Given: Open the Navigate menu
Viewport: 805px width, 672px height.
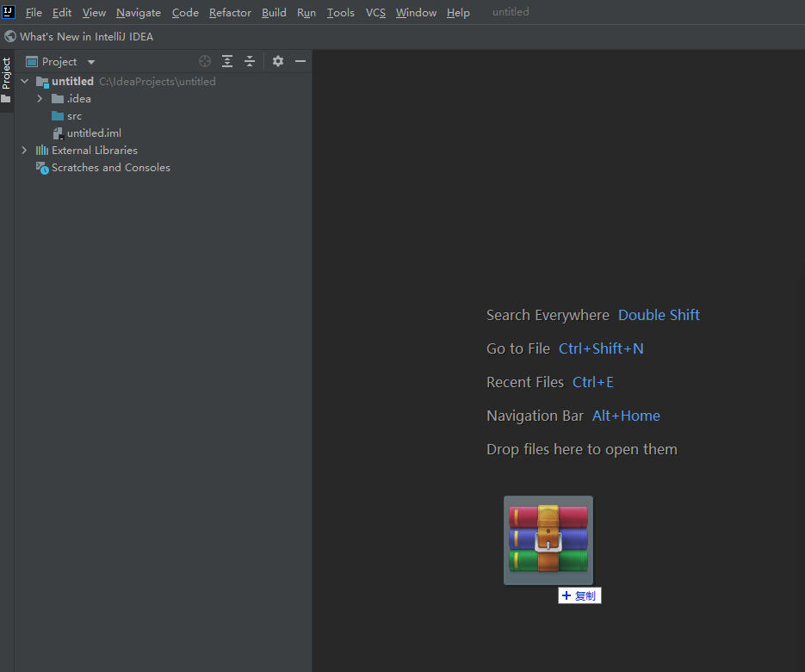Looking at the screenshot, I should 138,12.
